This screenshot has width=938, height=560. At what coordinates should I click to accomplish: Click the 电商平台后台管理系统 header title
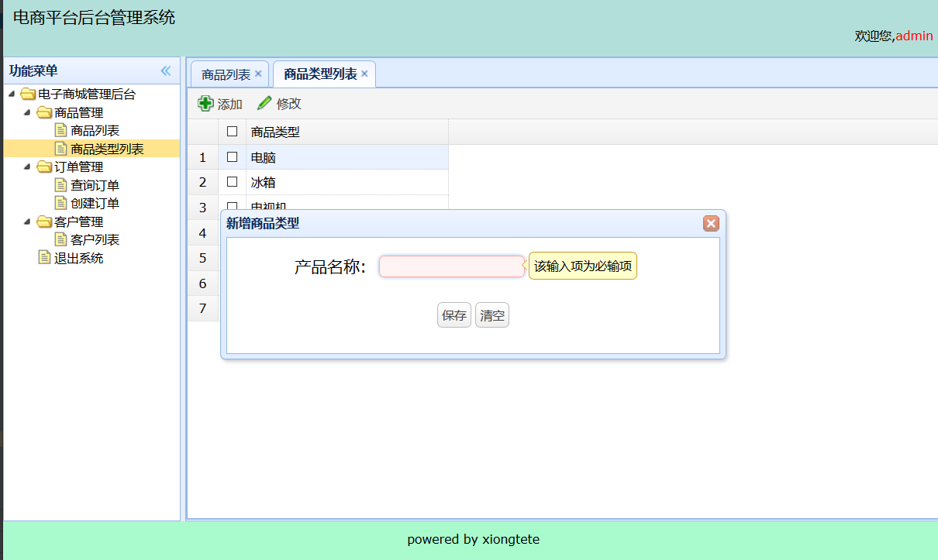tap(94, 17)
